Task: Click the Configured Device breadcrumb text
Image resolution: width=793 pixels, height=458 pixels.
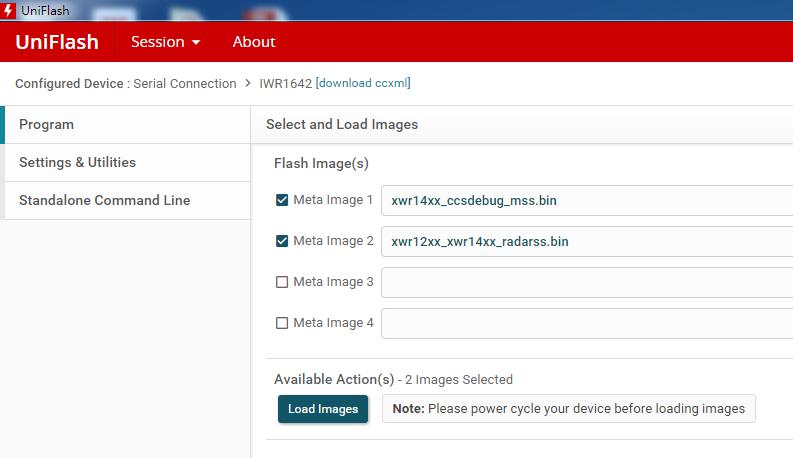Action: coord(69,83)
